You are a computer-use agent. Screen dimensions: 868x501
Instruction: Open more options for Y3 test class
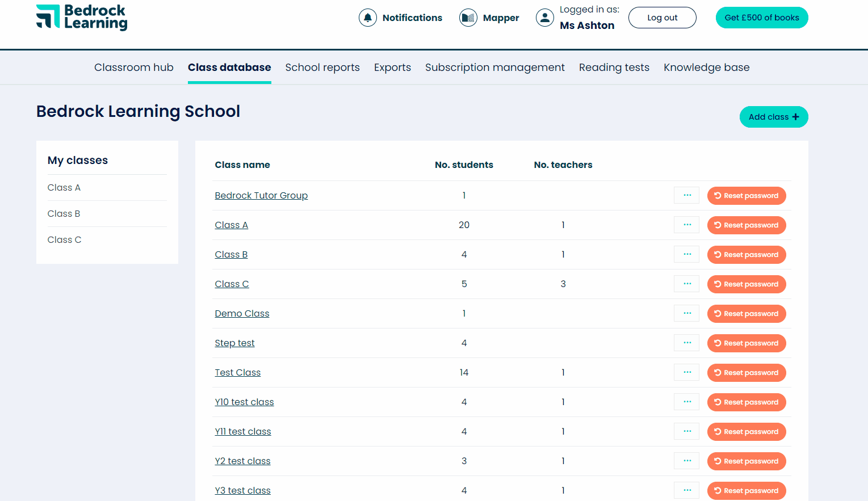pos(687,490)
